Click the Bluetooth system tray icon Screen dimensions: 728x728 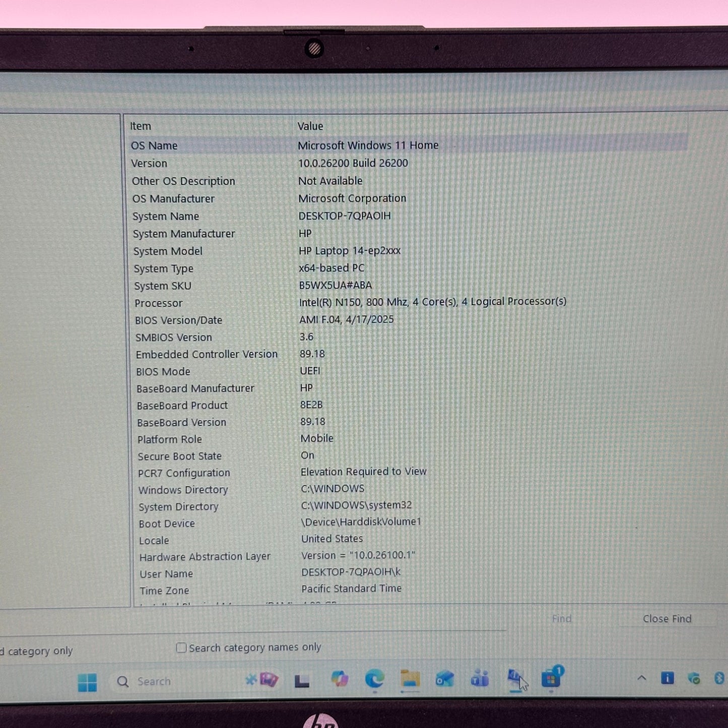coord(719,678)
